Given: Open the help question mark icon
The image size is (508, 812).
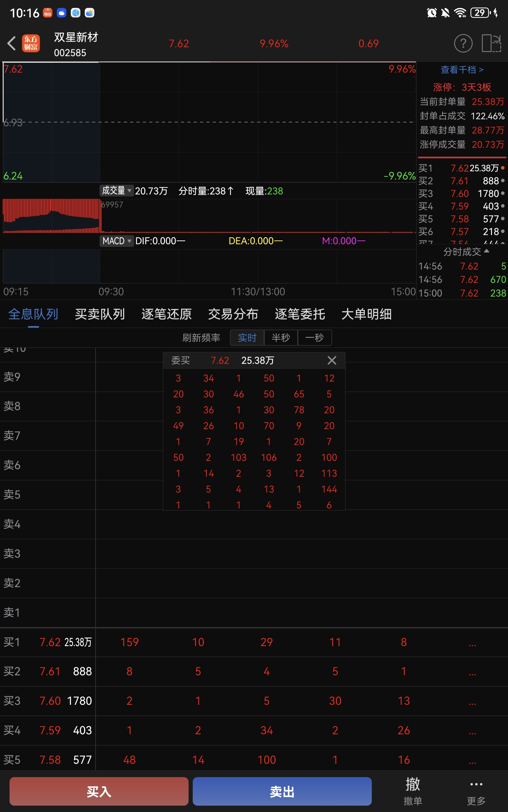Looking at the screenshot, I should pos(463,43).
